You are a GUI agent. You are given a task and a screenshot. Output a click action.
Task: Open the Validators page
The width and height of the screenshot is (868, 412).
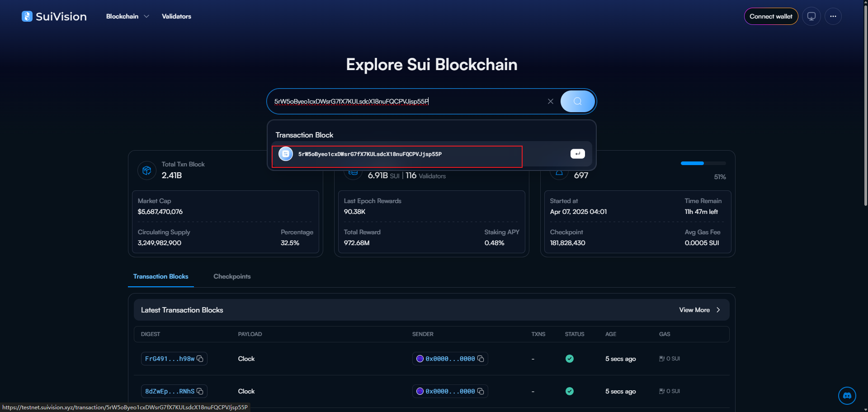click(x=176, y=16)
